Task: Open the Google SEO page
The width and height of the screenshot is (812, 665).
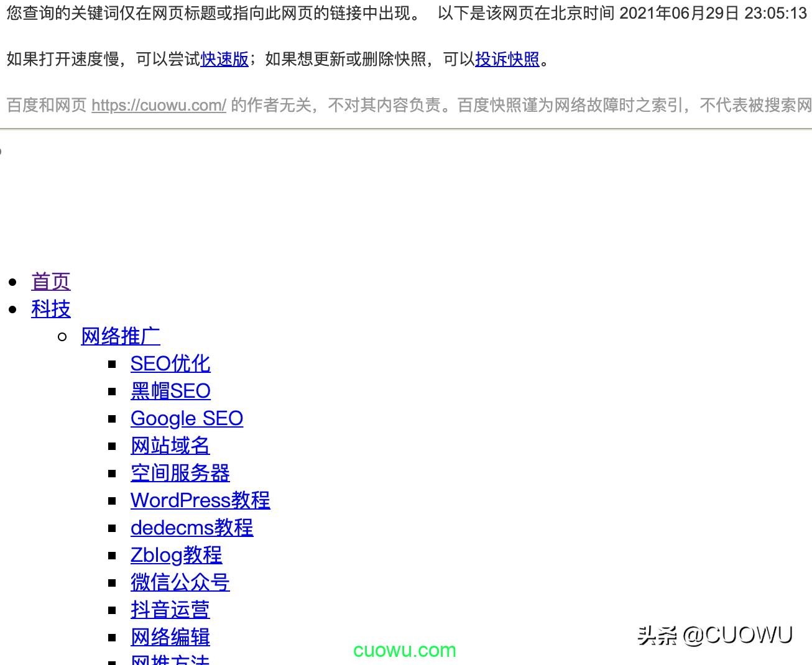Action: click(187, 418)
